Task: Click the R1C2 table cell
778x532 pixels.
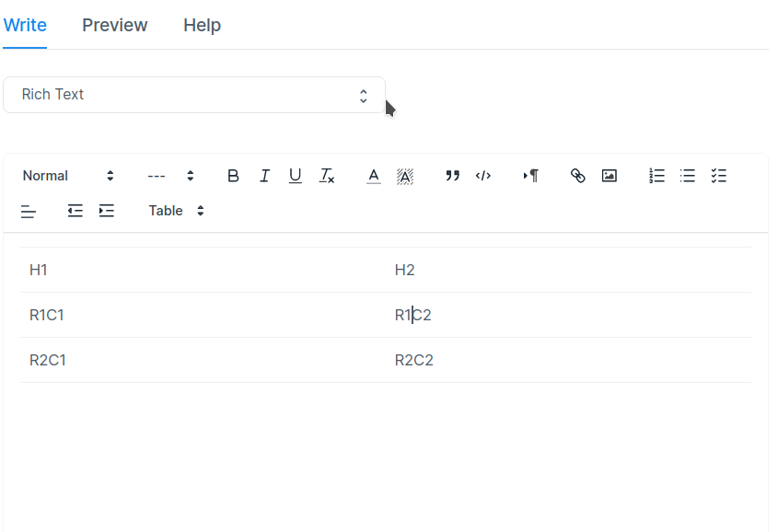Action: [569, 316]
